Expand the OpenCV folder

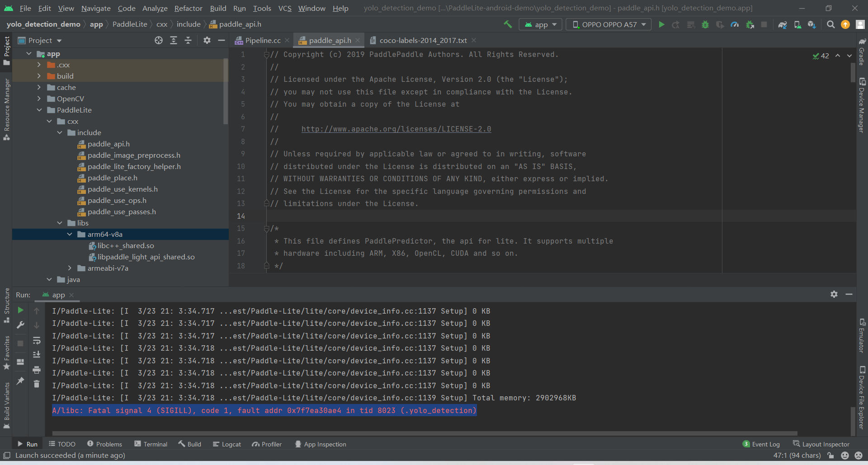(x=39, y=99)
